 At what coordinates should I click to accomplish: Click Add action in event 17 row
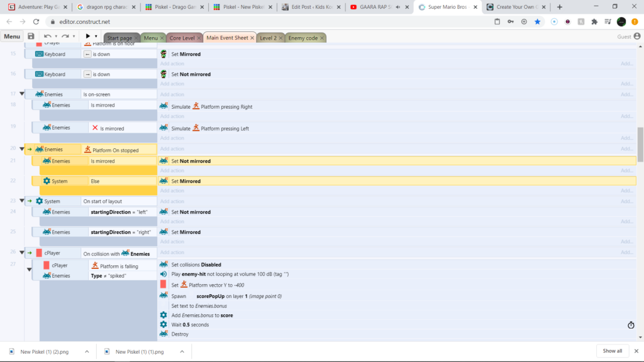click(172, 94)
